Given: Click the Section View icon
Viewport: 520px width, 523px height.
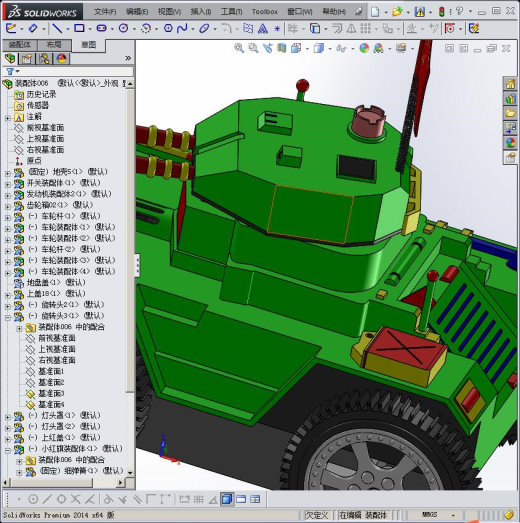Looking at the screenshot, I should 282,48.
